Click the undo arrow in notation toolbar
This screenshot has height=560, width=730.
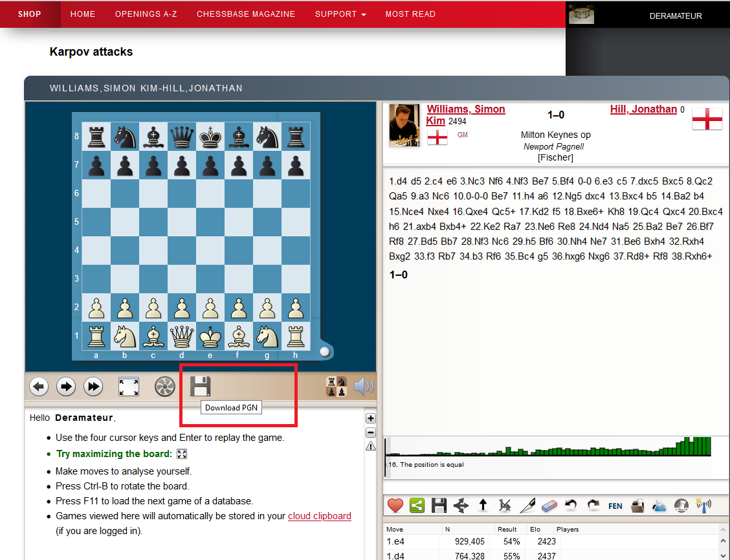(571, 505)
